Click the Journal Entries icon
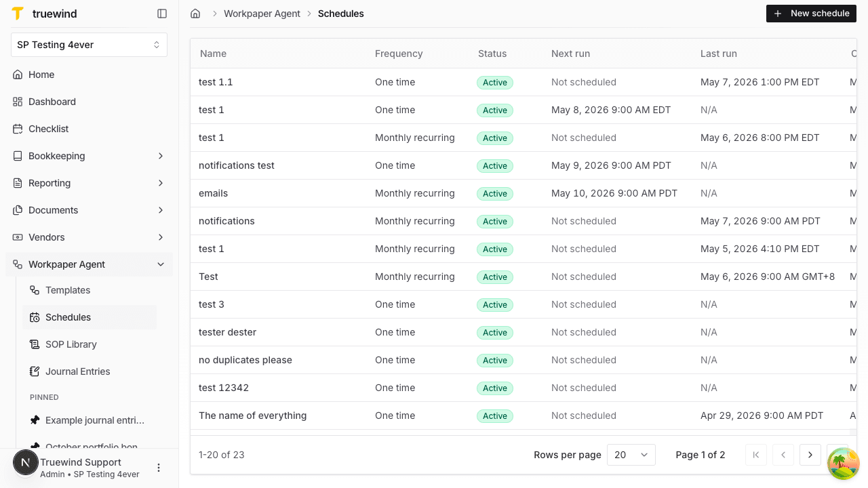This screenshot has width=868, height=488. click(x=35, y=371)
